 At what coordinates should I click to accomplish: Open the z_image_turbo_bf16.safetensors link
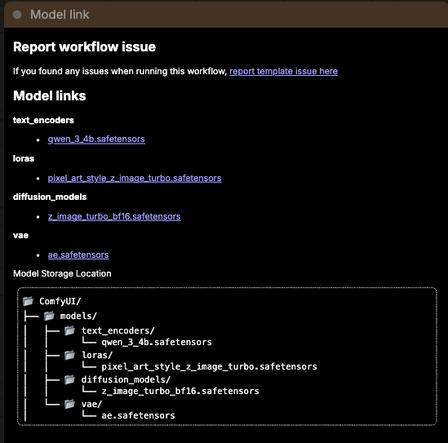pos(114,217)
